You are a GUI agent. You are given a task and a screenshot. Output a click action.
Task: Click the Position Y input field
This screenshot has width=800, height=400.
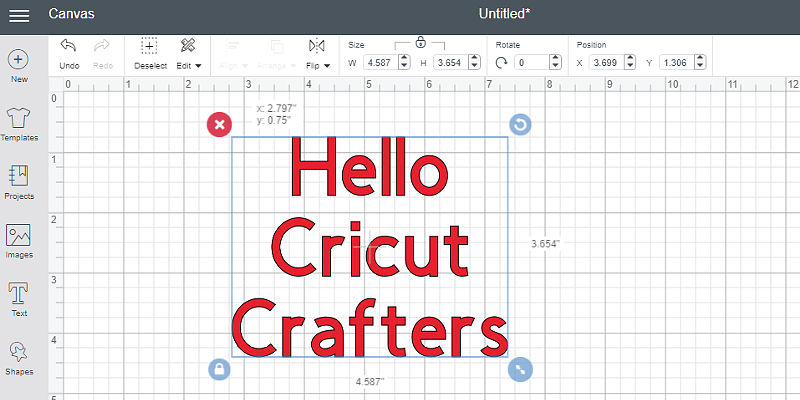677,63
